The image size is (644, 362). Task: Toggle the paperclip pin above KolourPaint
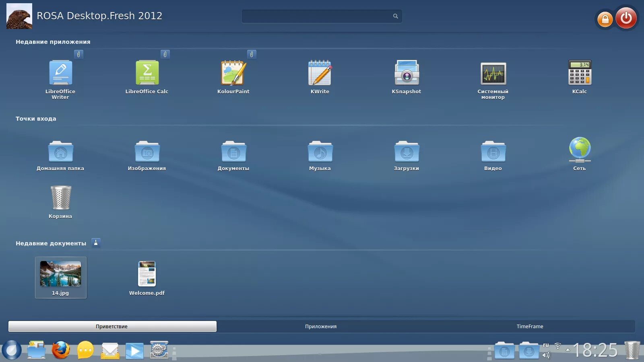tap(252, 54)
